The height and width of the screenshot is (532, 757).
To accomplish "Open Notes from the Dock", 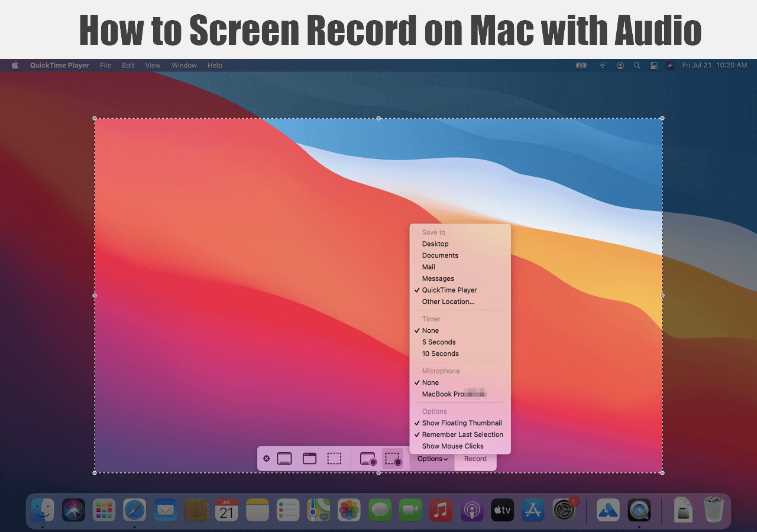I will click(x=257, y=510).
